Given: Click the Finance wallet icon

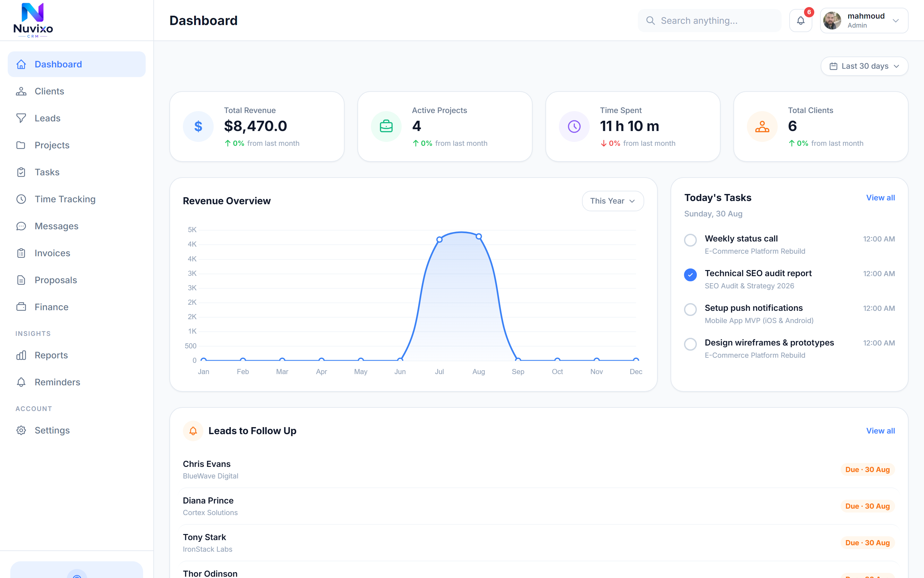Looking at the screenshot, I should coord(21,307).
